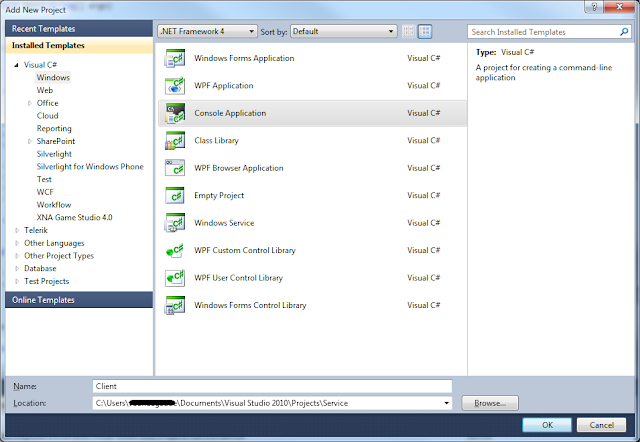Select the Test category under Visual C#
This screenshot has height=442, width=640.
(x=44, y=179)
